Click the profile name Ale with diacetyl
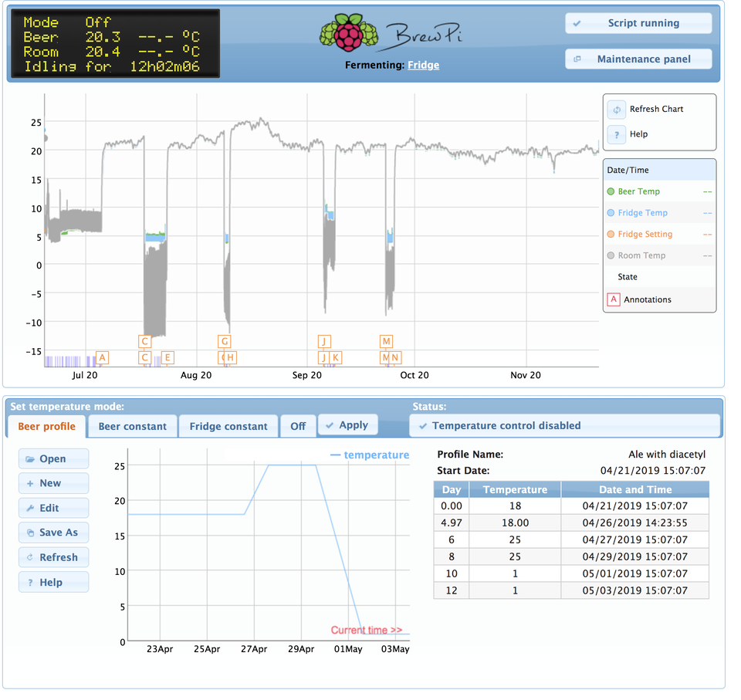The height and width of the screenshot is (700, 741). tap(667, 455)
